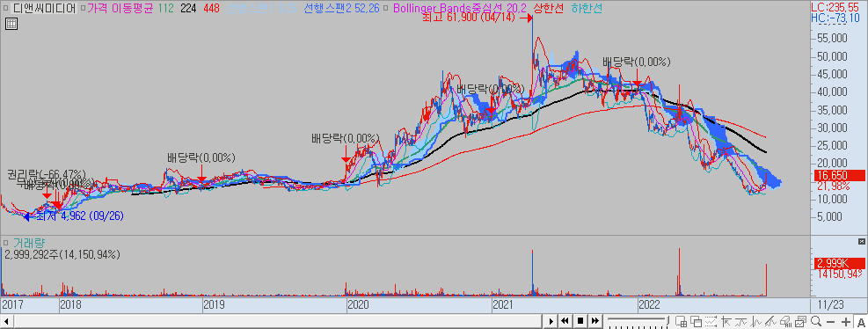Click the 2020 year label on axis
Screen dimensions: 868x329
tap(358, 304)
